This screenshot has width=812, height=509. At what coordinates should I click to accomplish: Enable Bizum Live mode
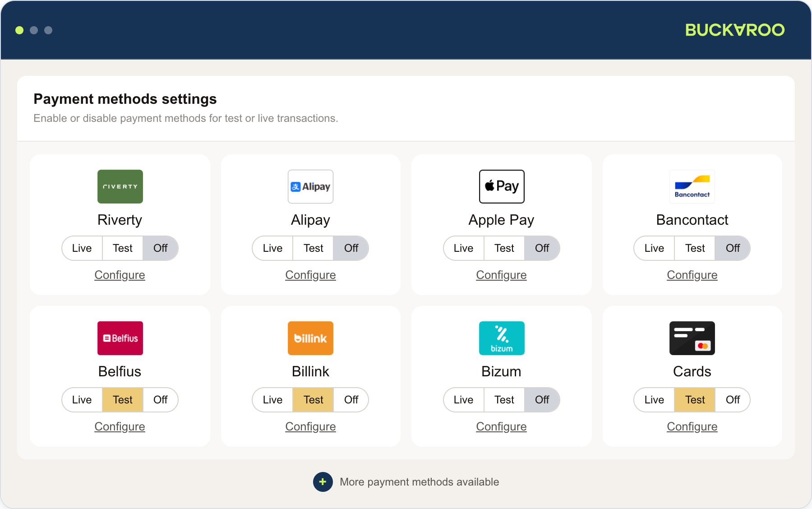coord(464,400)
